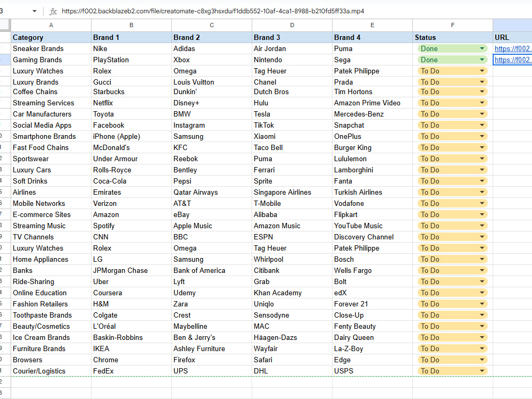532x399 pixels.
Task: Select the Sensodyne cell
Action: pyautogui.click(x=292, y=315)
